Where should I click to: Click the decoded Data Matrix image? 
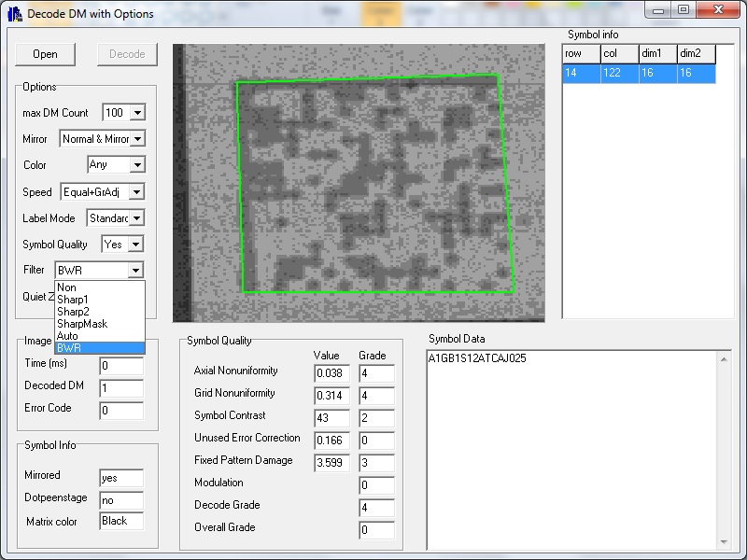(359, 183)
